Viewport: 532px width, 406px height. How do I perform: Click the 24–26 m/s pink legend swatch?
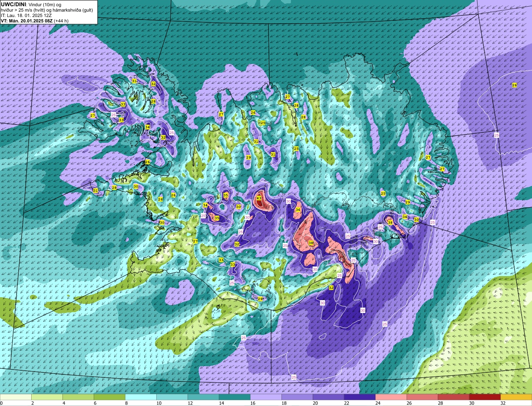391,397
